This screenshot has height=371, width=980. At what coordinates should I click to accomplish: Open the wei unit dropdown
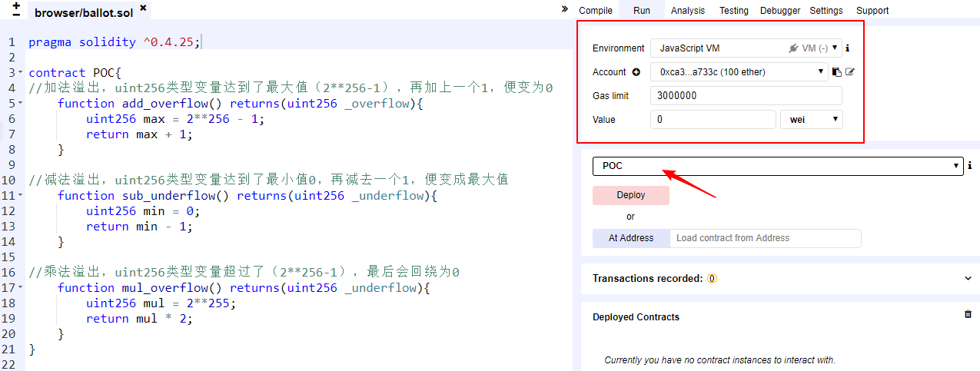(x=812, y=120)
